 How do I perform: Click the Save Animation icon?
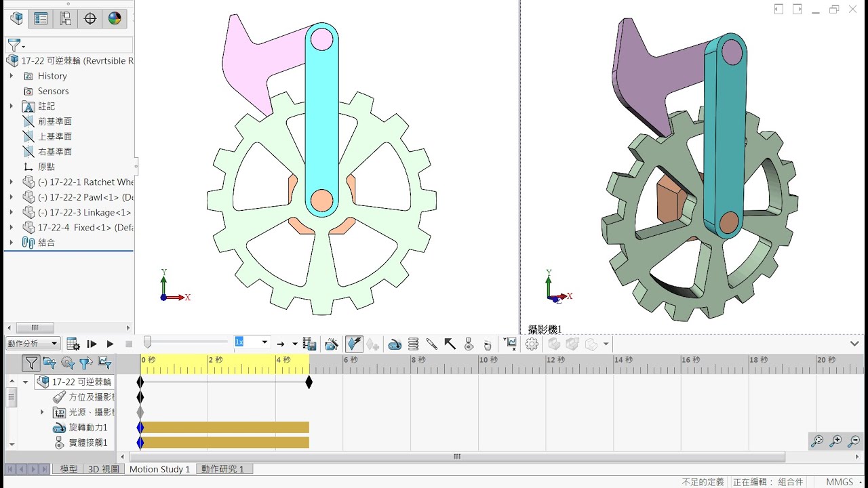click(x=309, y=344)
